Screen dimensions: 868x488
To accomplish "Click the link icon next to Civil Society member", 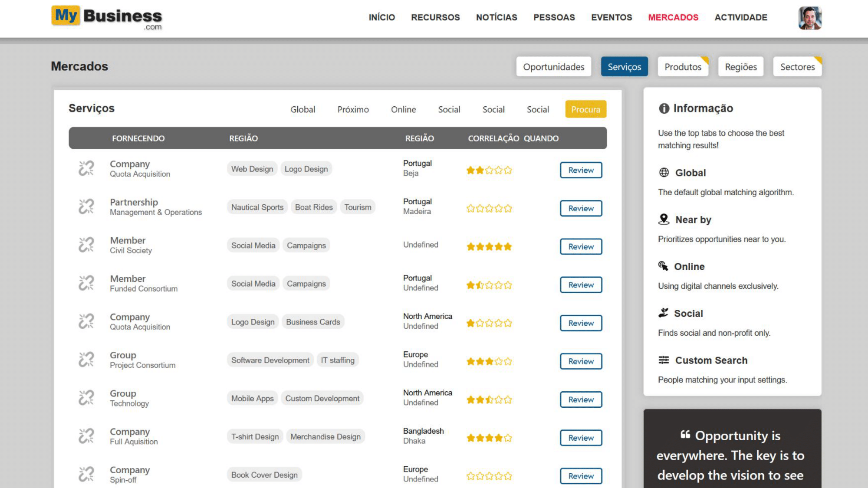I will coord(86,245).
